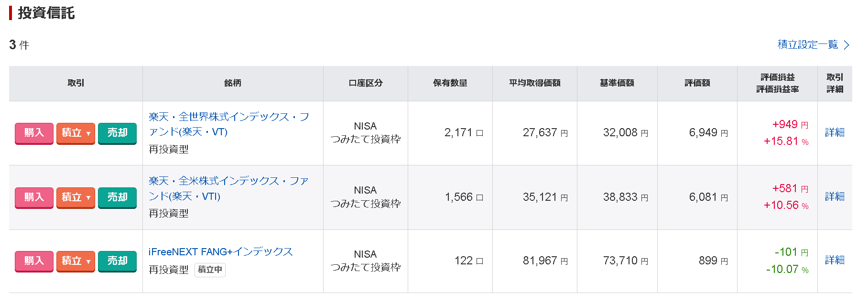The width and height of the screenshot is (868, 305).
Task: Click the 銘柄 column header
Action: pos(233,83)
